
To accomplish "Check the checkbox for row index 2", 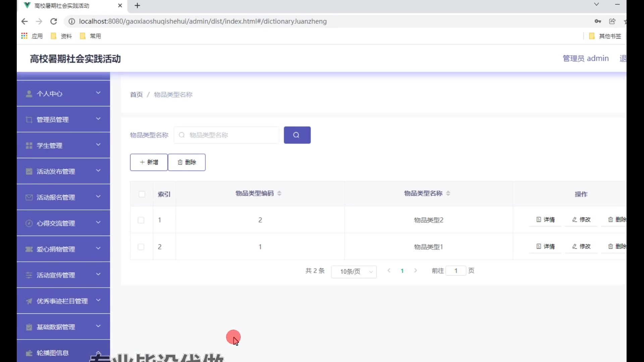I will (141, 247).
